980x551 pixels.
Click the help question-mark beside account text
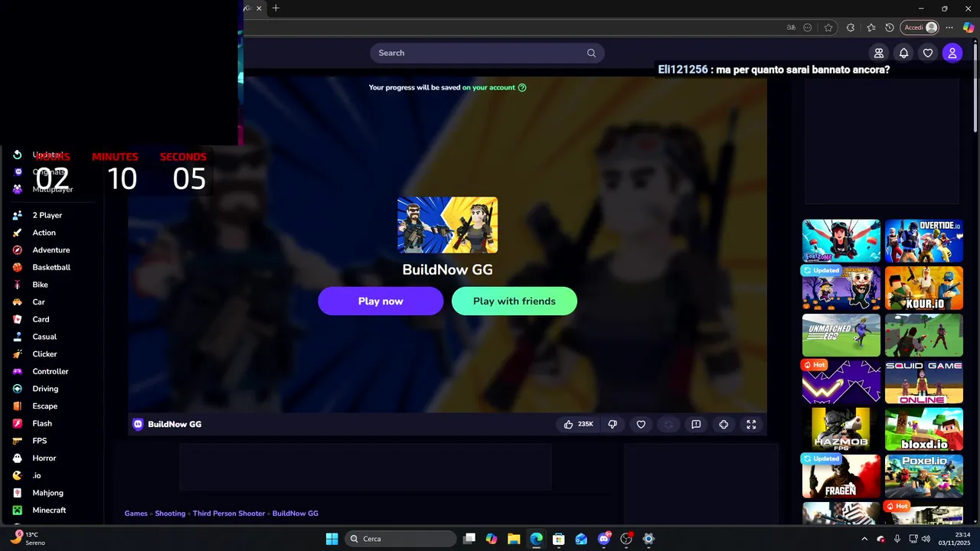pos(522,87)
